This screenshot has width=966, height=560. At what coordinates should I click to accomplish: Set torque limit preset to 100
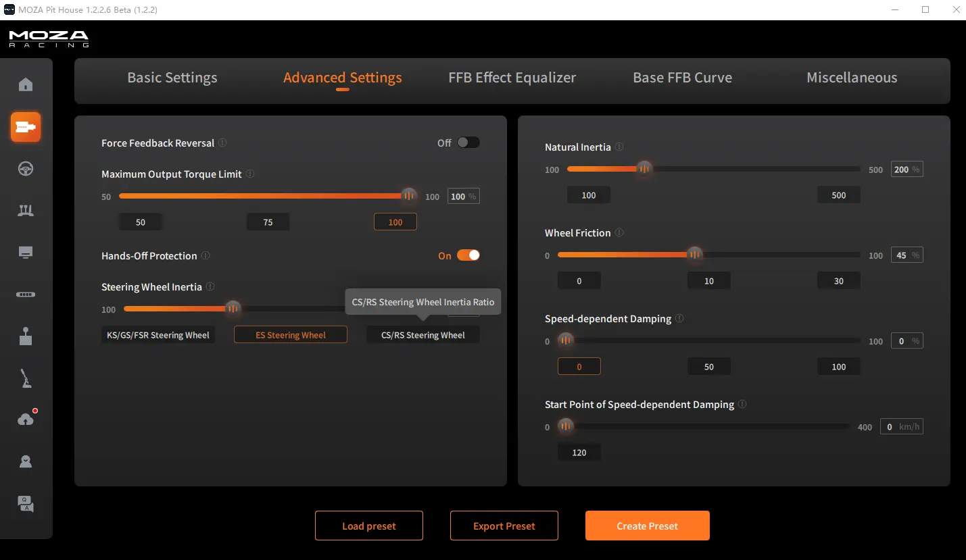click(x=395, y=222)
